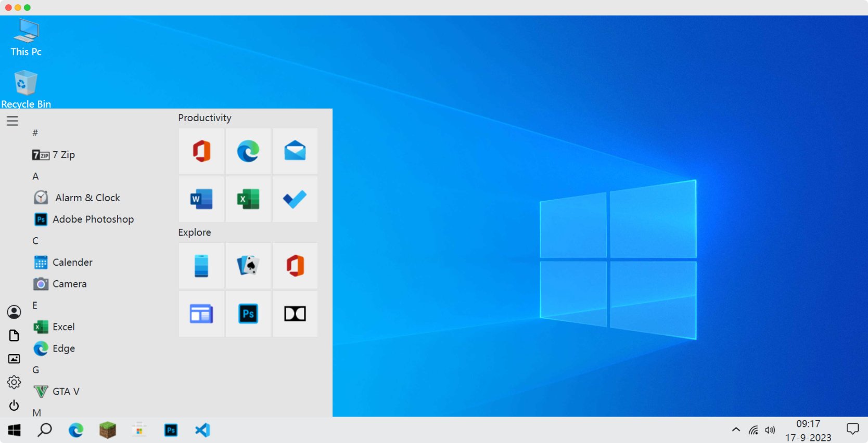Launch Adobe Photoshop from the app list
This screenshot has width=868, height=443.
[x=84, y=219]
